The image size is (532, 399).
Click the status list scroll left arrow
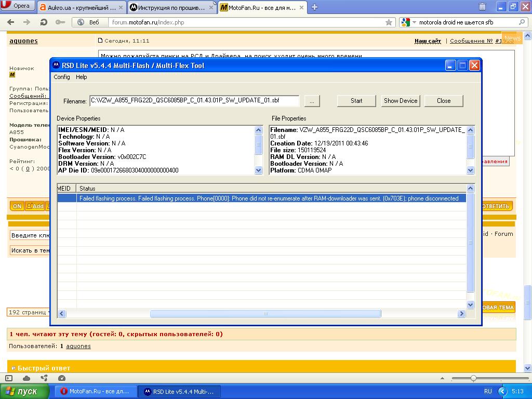click(x=62, y=313)
